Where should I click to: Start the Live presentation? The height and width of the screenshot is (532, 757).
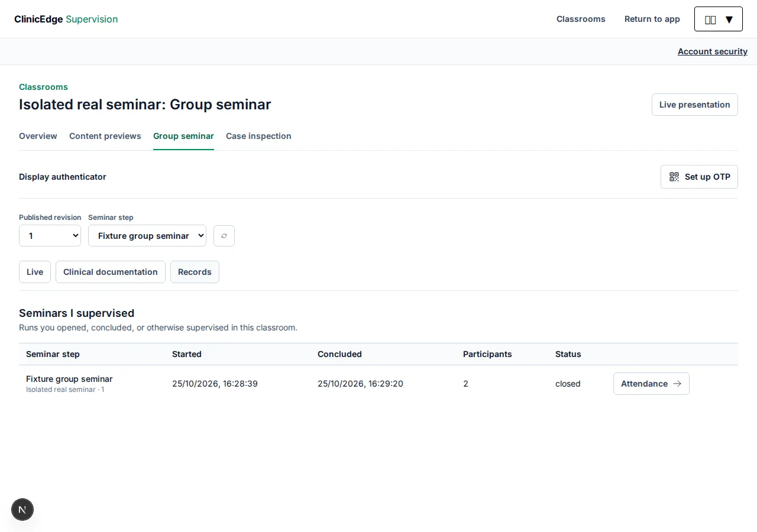pyautogui.click(x=695, y=105)
